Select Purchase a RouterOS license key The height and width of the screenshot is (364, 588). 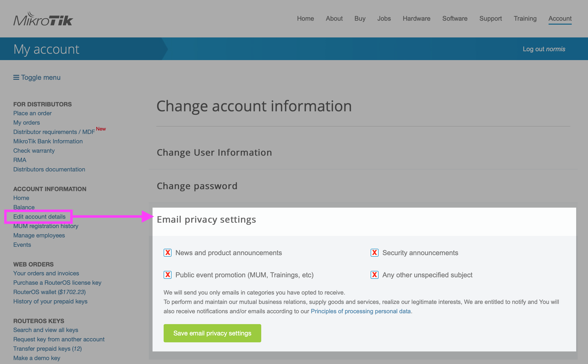pyautogui.click(x=57, y=283)
